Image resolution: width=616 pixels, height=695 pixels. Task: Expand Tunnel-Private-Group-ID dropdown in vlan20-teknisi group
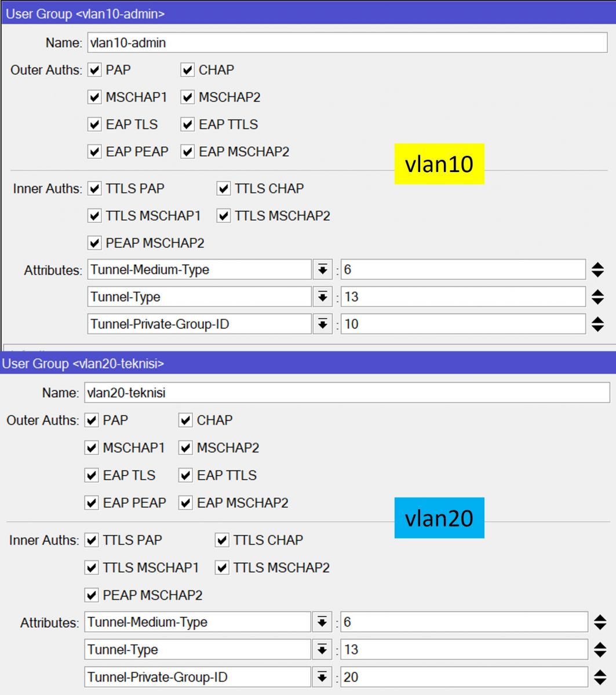pyautogui.click(x=322, y=677)
